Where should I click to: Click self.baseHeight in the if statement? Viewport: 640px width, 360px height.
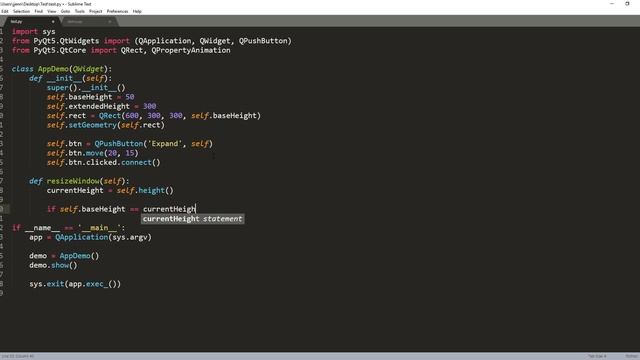(93, 209)
